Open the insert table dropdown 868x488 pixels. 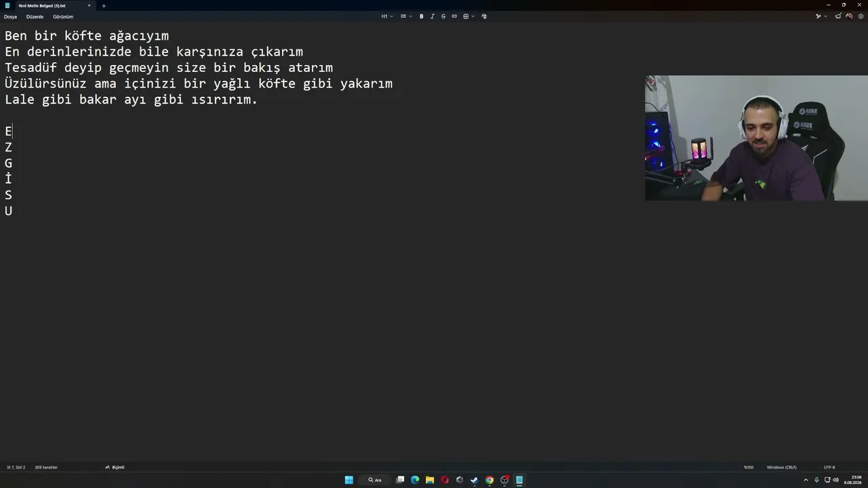pos(468,16)
